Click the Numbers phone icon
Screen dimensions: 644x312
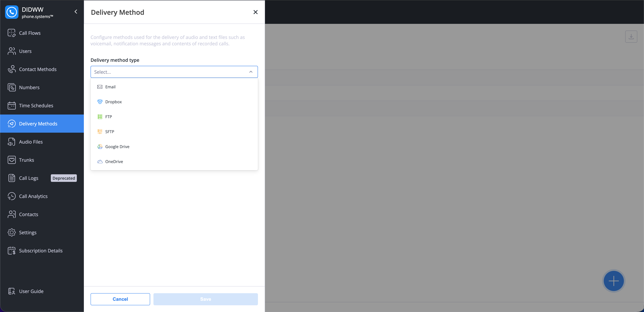pos(12,87)
